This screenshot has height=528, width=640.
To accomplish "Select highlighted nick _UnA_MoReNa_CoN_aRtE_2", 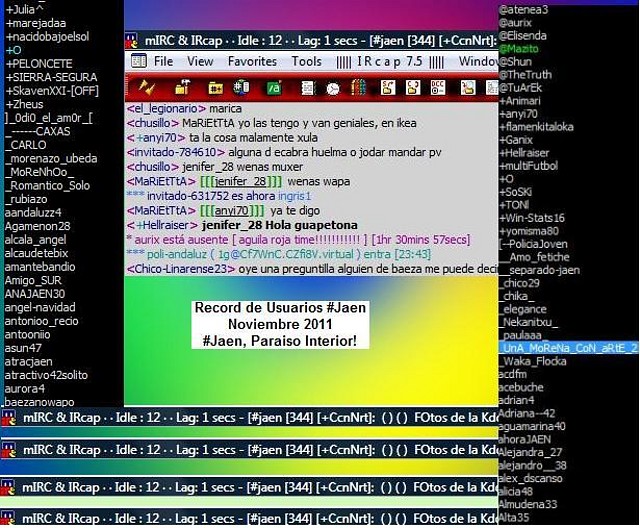I will 569,348.
